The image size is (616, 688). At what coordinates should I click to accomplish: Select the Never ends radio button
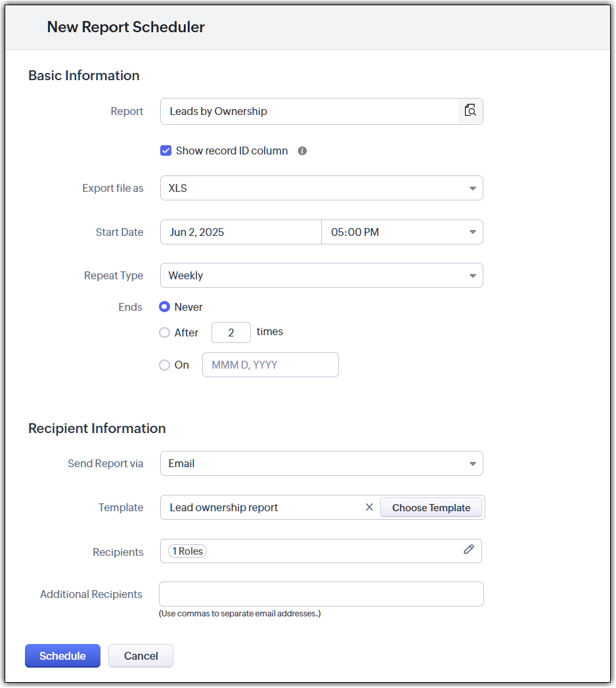pyautogui.click(x=165, y=307)
